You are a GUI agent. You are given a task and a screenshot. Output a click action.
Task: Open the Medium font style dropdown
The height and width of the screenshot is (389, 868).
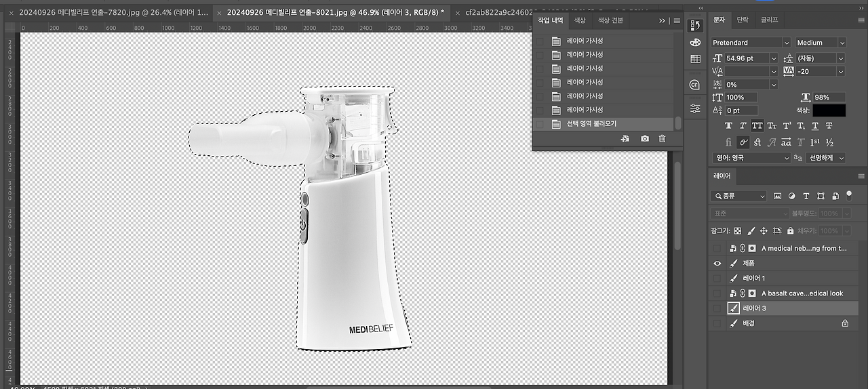(x=842, y=42)
